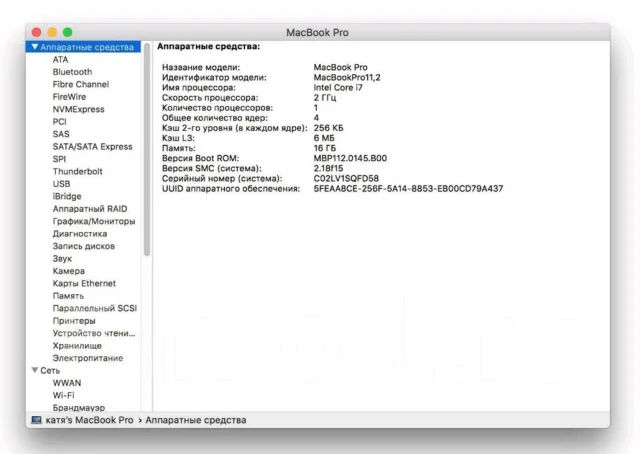Select SAS in the sidebar
640x454 pixels.
pos(61,134)
